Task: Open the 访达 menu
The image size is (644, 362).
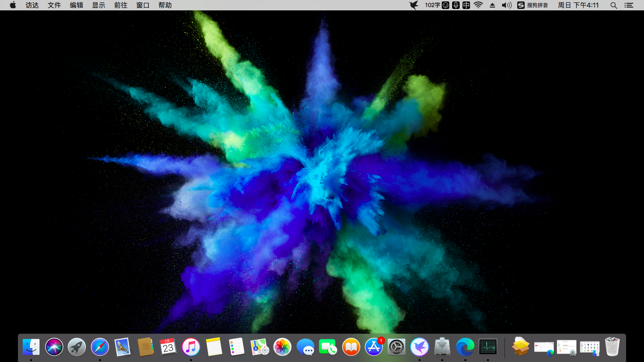Action: (32, 5)
